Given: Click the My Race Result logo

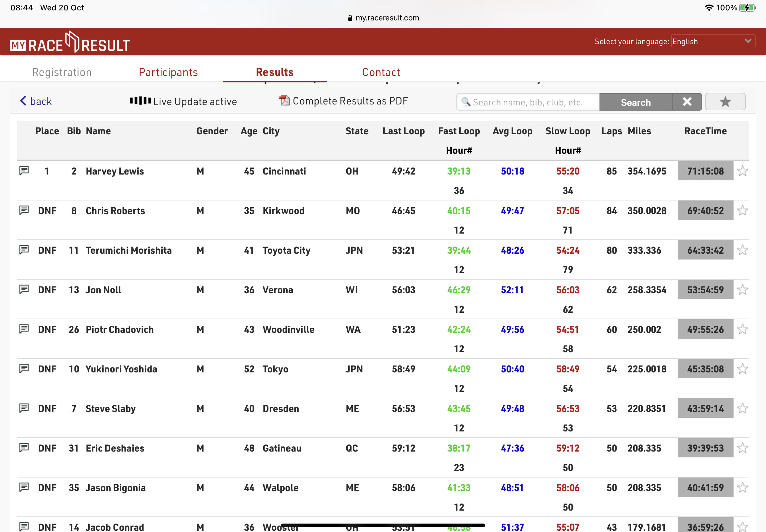Looking at the screenshot, I should (70, 42).
